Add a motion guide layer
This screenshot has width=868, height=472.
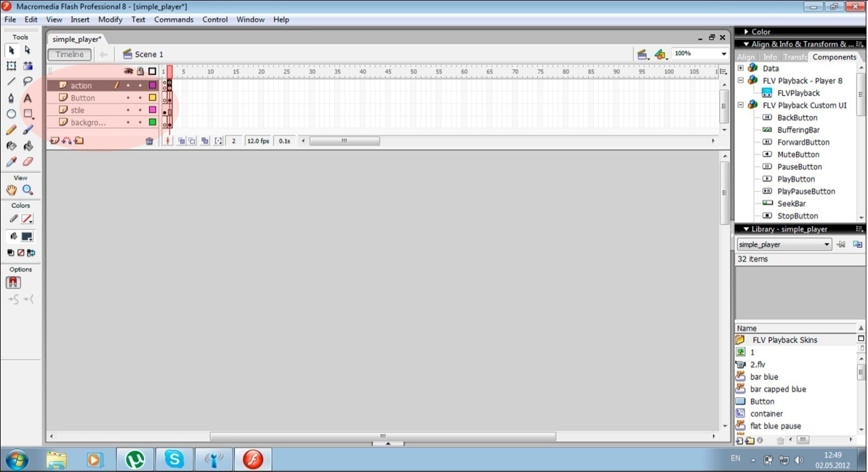tap(67, 141)
